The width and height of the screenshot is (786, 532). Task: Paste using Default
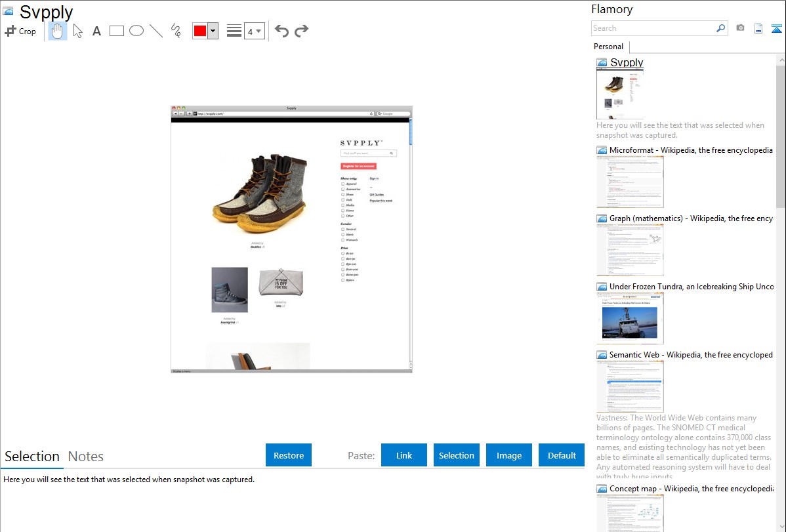coord(562,455)
